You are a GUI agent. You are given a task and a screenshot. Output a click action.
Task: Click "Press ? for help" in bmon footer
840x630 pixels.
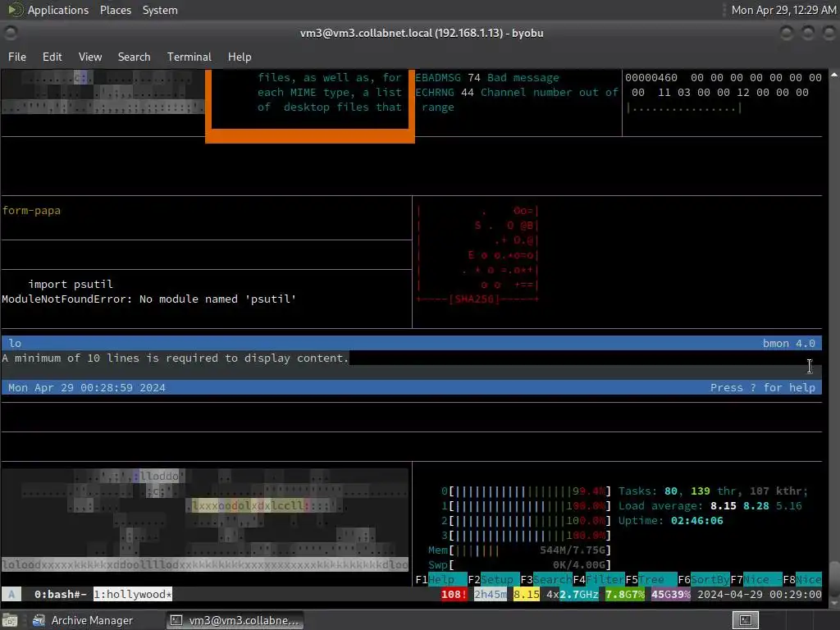pos(762,388)
